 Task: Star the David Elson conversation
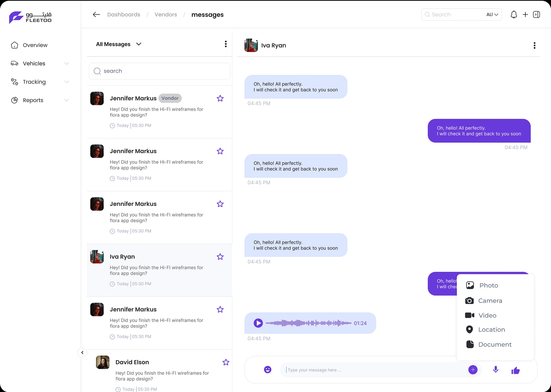[x=226, y=362]
